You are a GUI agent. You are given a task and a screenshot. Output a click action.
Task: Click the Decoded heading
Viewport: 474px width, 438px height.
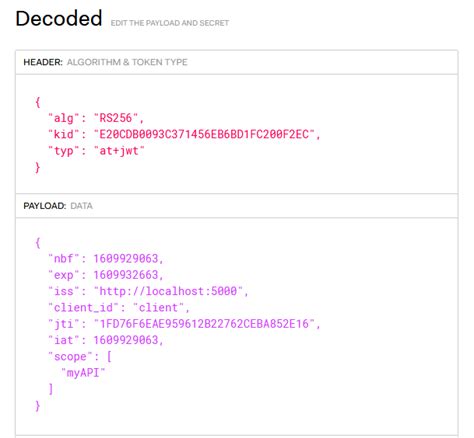(x=59, y=18)
